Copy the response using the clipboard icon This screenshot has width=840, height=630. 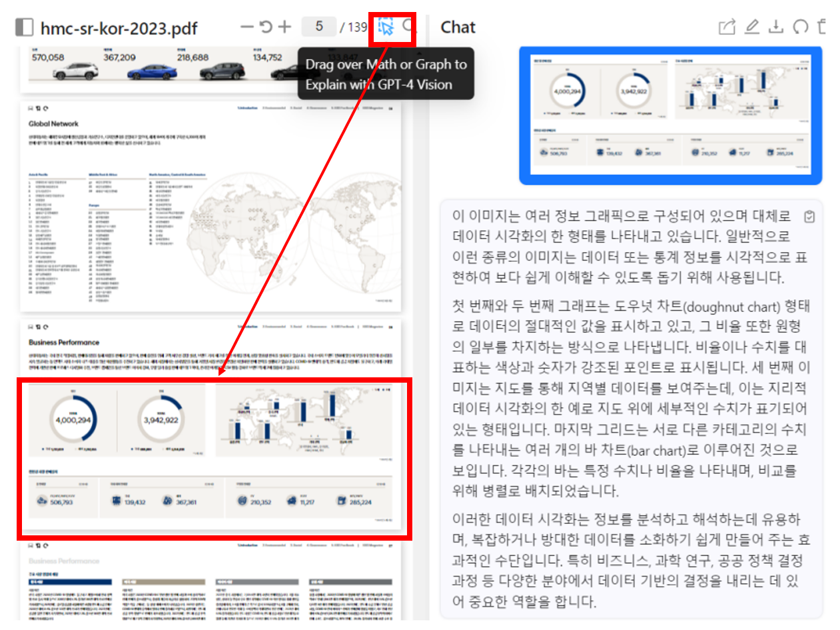[x=810, y=217]
